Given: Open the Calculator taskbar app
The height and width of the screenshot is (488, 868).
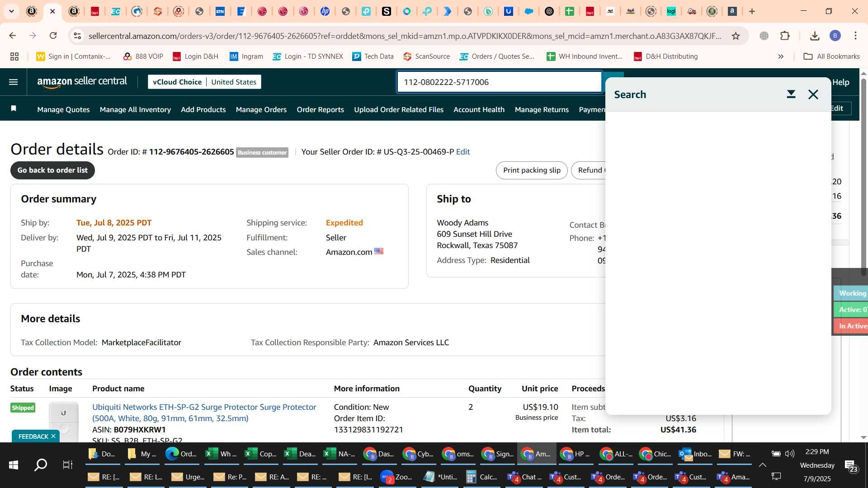Looking at the screenshot, I should click(x=481, y=477).
